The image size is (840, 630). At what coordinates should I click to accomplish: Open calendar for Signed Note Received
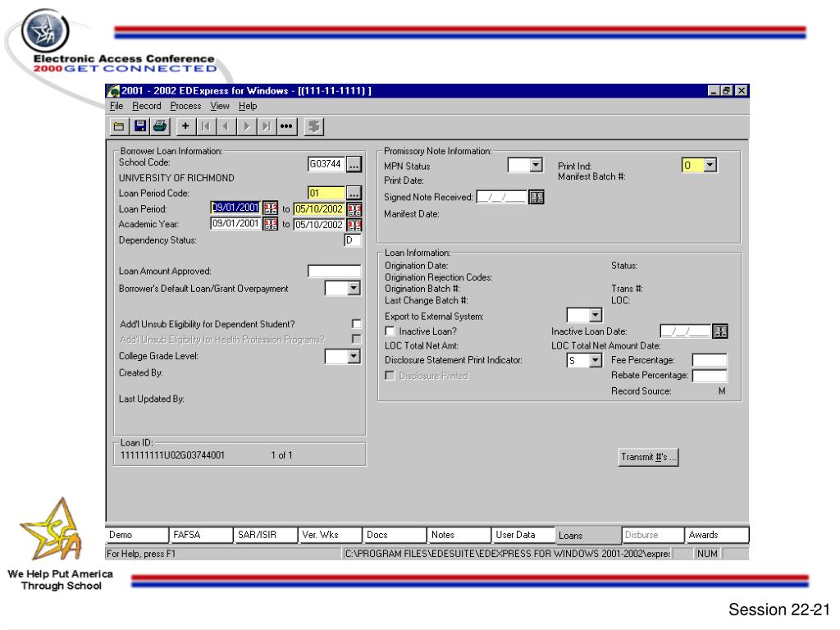pos(536,196)
